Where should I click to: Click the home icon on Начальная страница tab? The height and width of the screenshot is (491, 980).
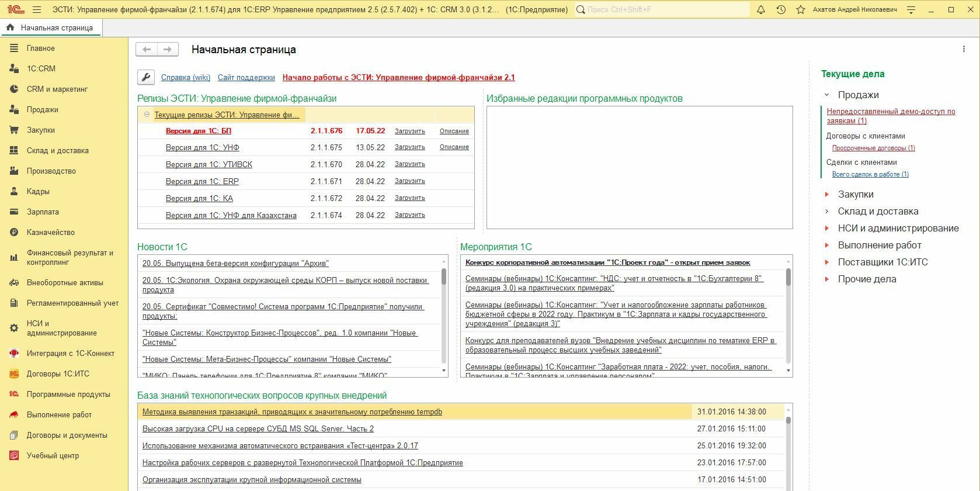pos(10,27)
